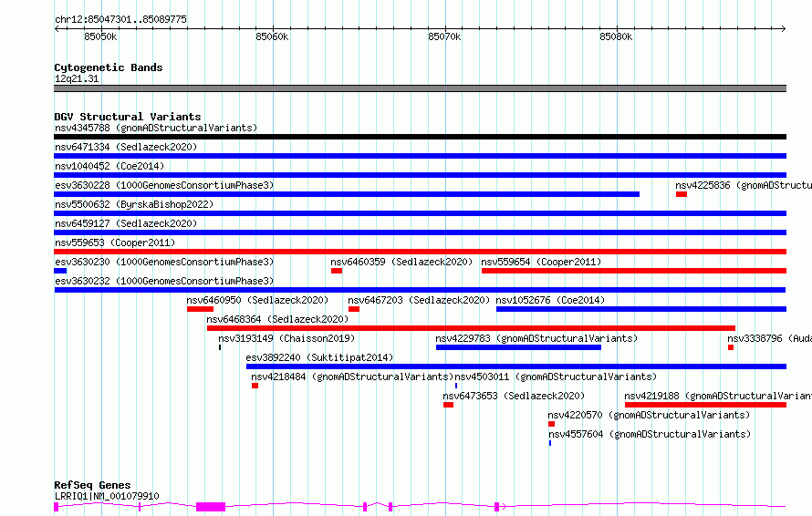Select the small red nsv6460359 marker
Viewport: 812px width, 516px height.
coord(337,271)
